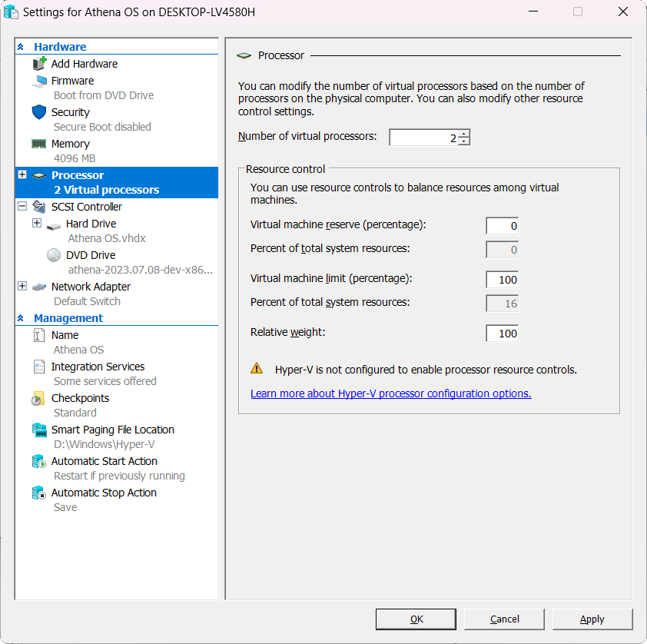
Task: Click the Memory chip icon in sidebar
Action: tap(39, 144)
